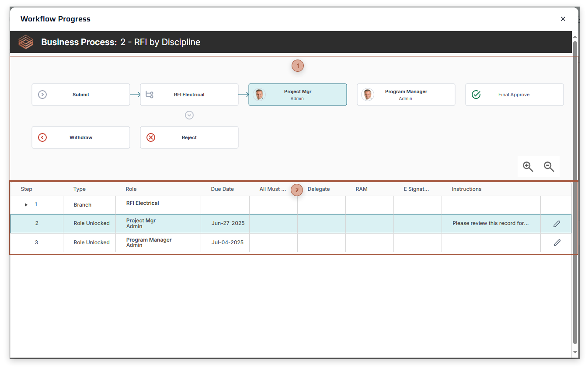Click the chevron below RFI Electrical node
The height and width of the screenshot is (369, 588).
coord(189,115)
